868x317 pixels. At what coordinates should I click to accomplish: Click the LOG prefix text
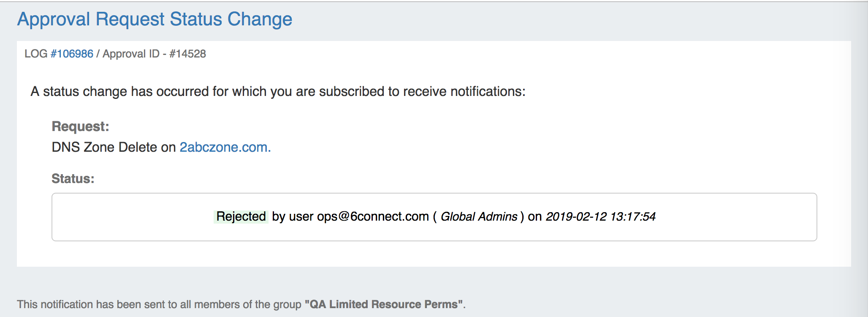point(35,54)
